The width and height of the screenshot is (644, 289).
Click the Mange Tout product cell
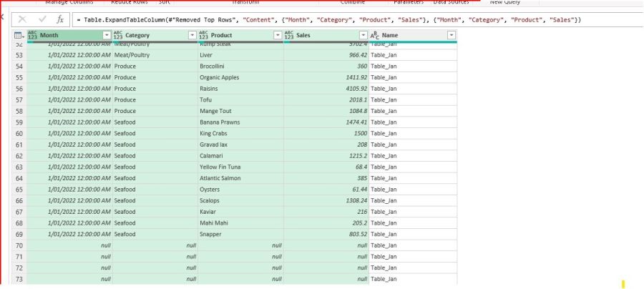point(240,111)
